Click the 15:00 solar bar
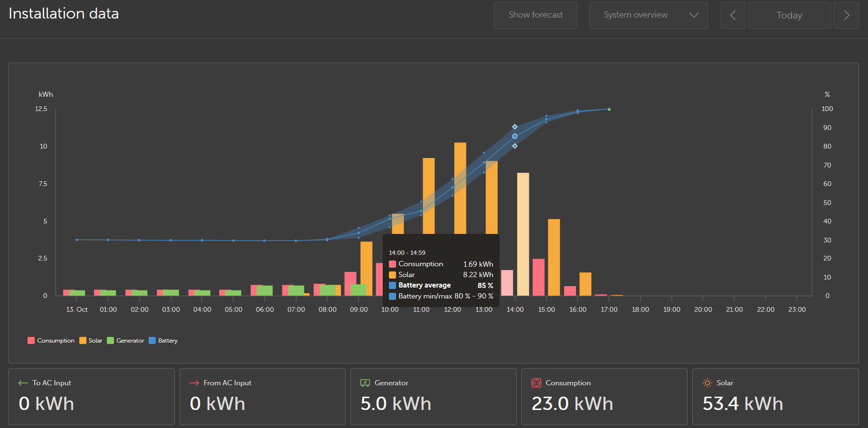This screenshot has height=428, width=868. (x=554, y=257)
